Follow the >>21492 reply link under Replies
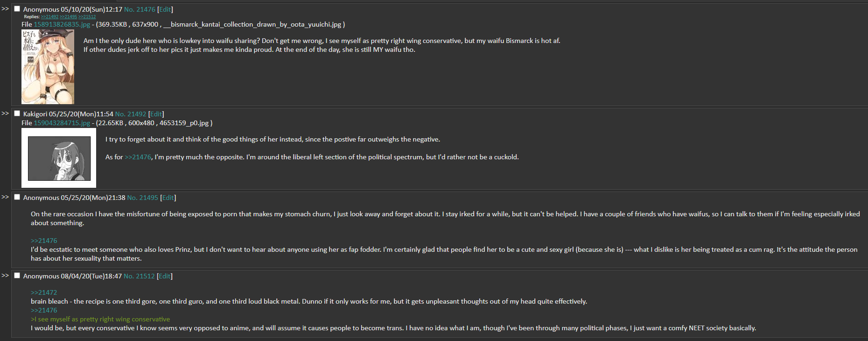 49,17
